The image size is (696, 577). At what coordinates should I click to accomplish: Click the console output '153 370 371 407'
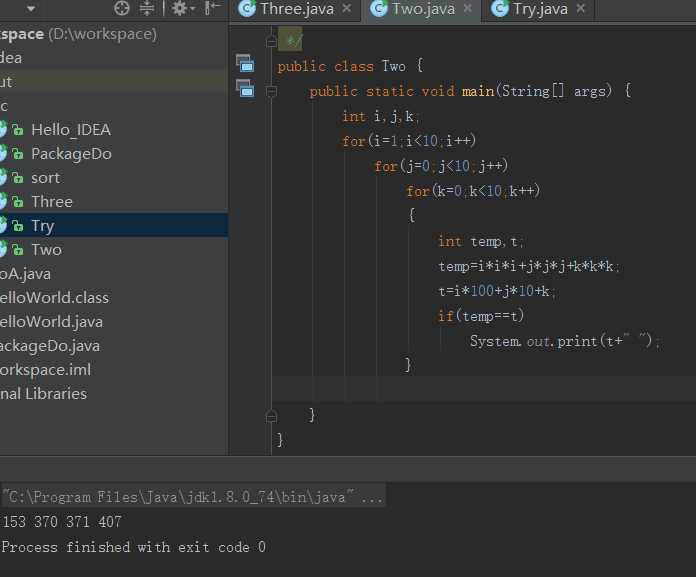(62, 522)
